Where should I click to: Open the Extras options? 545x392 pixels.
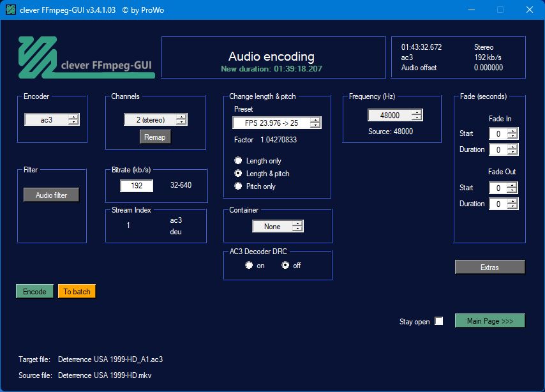(489, 267)
